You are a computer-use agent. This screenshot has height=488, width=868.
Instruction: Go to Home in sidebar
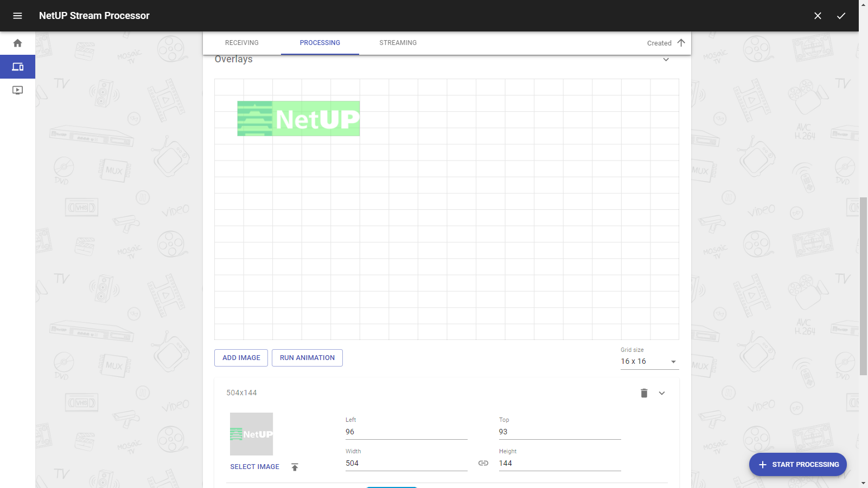coord(17,43)
